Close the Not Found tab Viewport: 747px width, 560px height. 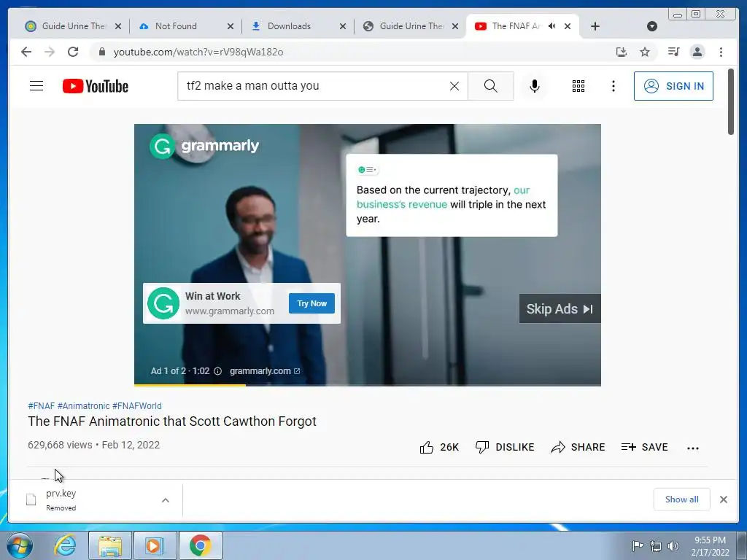point(230,26)
